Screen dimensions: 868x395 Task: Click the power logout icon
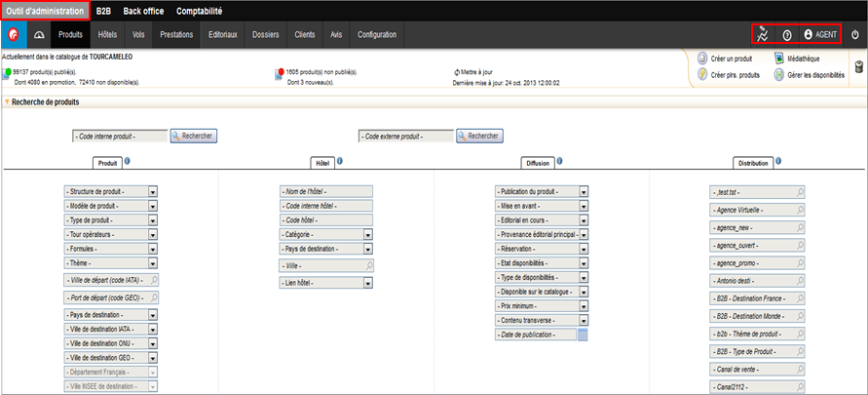coord(854,34)
